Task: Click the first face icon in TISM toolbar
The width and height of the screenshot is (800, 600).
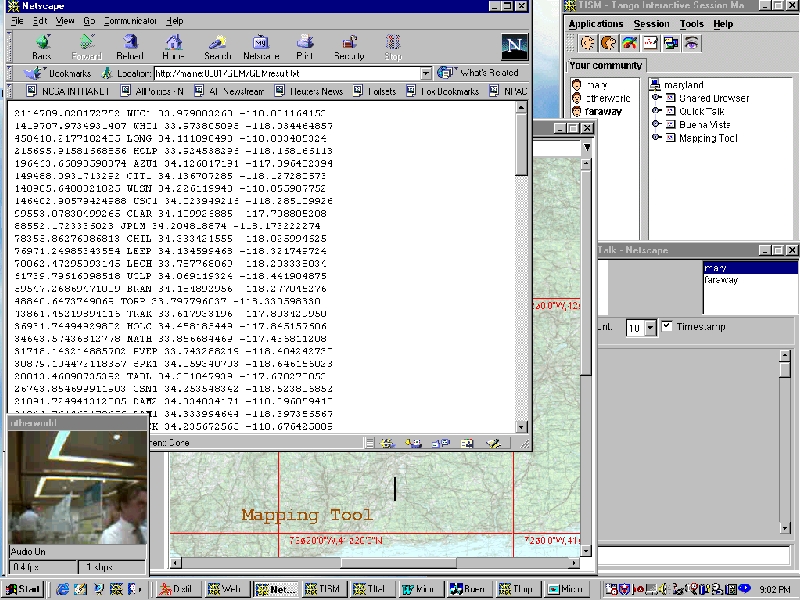Action: pyautogui.click(x=587, y=43)
